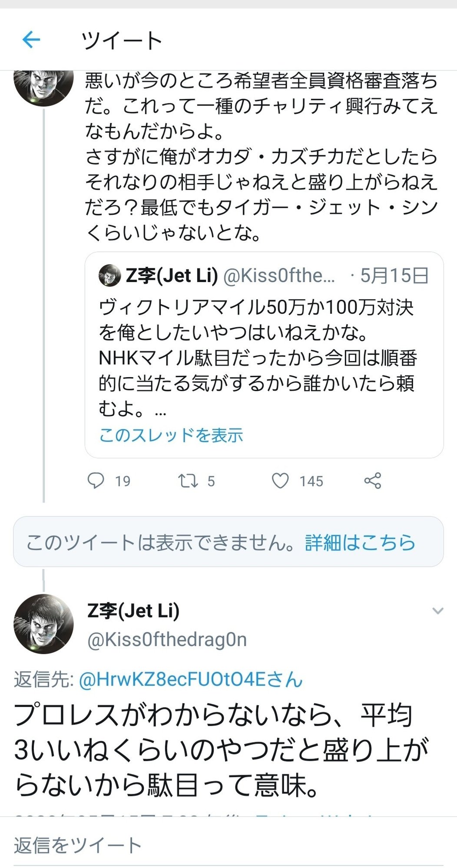Expand tweet options chevron beside Z李(Jet Li)
457x868 pixels.
point(437,611)
